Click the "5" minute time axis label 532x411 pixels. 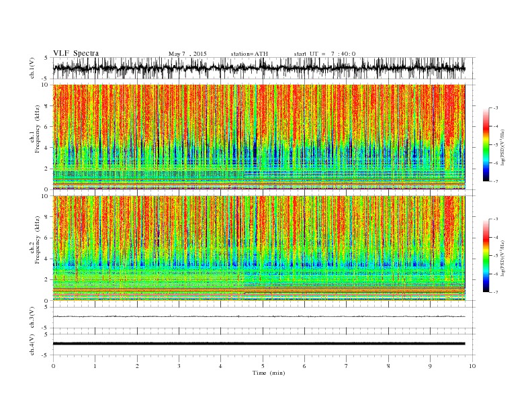click(263, 366)
